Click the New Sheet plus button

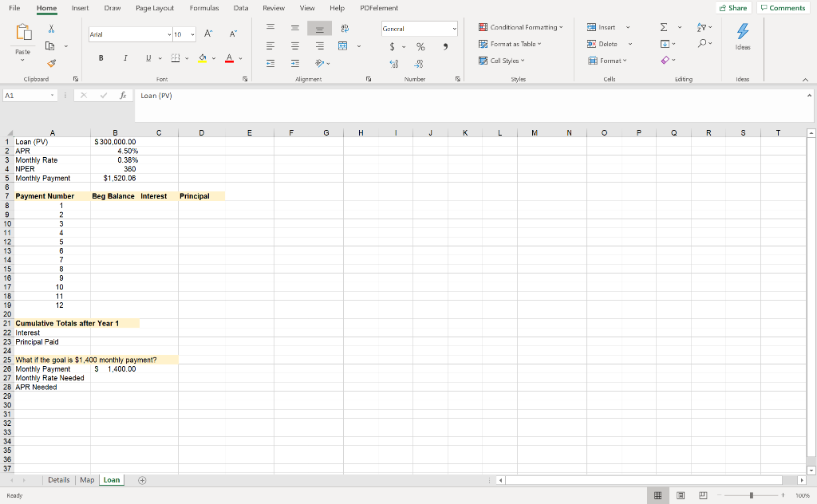pos(141,479)
